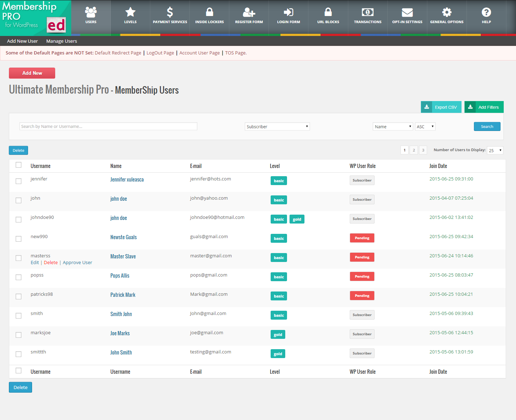Click the join date 2015-04-07 07:25:04

[x=451, y=198]
